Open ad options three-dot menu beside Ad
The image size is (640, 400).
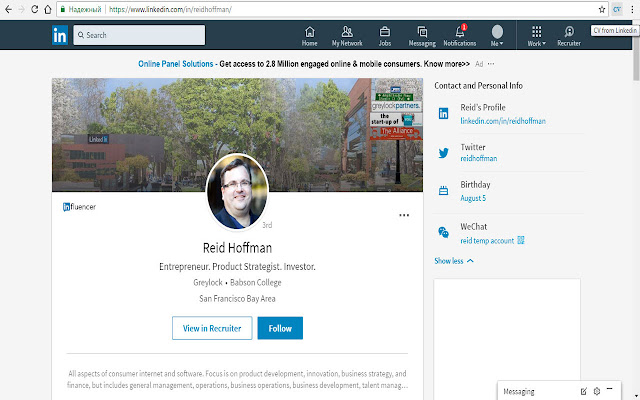point(491,64)
